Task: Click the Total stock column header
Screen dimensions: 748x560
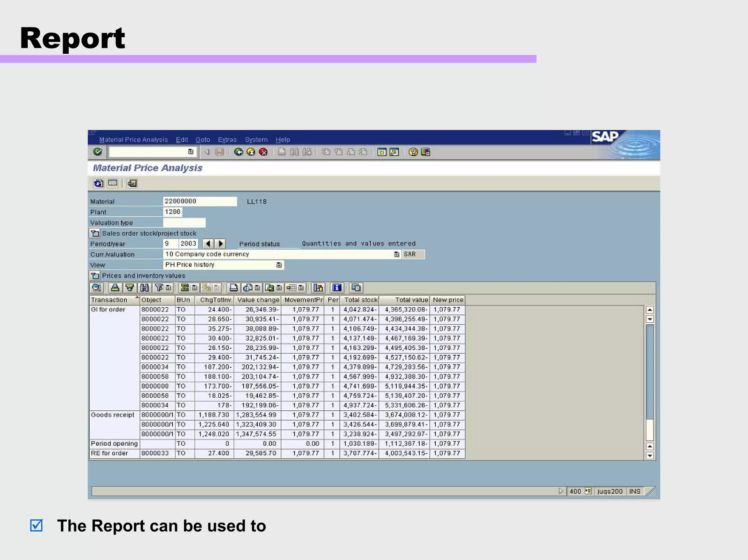Action: pyautogui.click(x=360, y=300)
